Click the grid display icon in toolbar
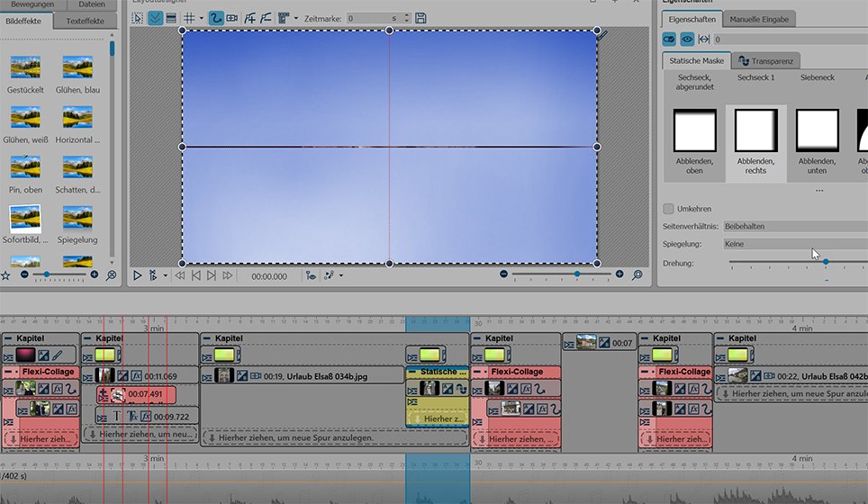The image size is (868, 504). coord(189,18)
